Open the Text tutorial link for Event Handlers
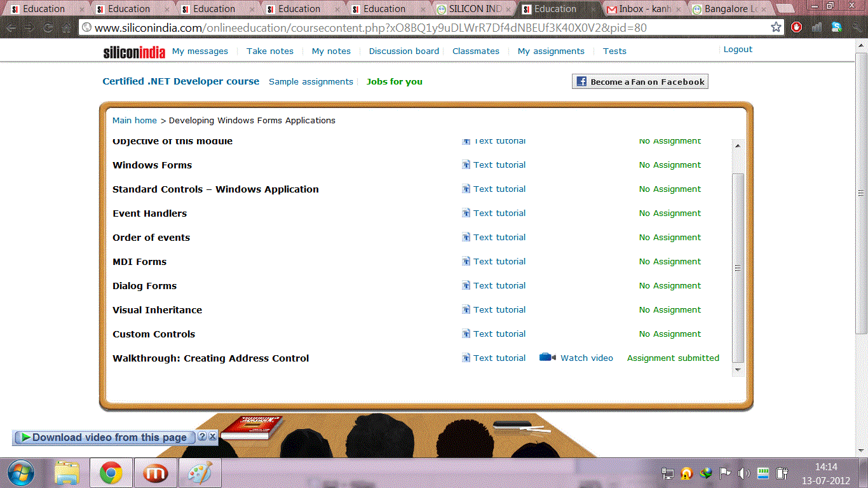The height and width of the screenshot is (488, 868). tap(499, 213)
